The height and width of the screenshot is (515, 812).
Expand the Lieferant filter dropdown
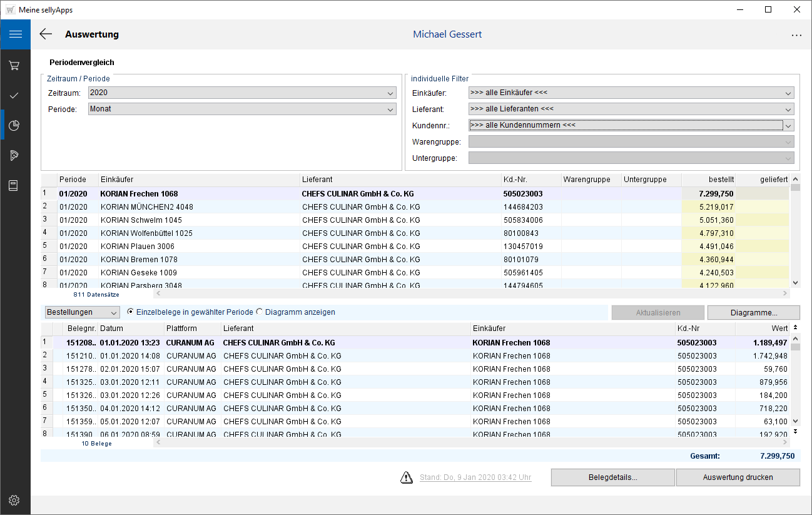[631, 109]
